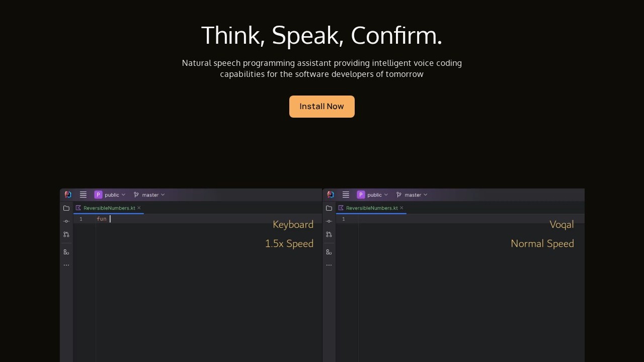Open Pull Requests in the Voqal IDE sidebar
The image size is (644, 362).
pyautogui.click(x=329, y=234)
